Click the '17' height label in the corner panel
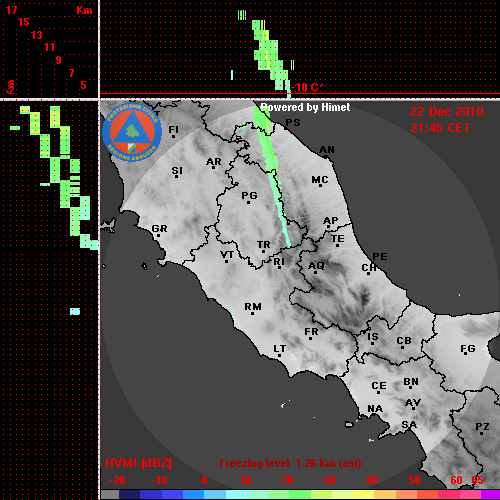This screenshot has height=500, width=500. 11,10
